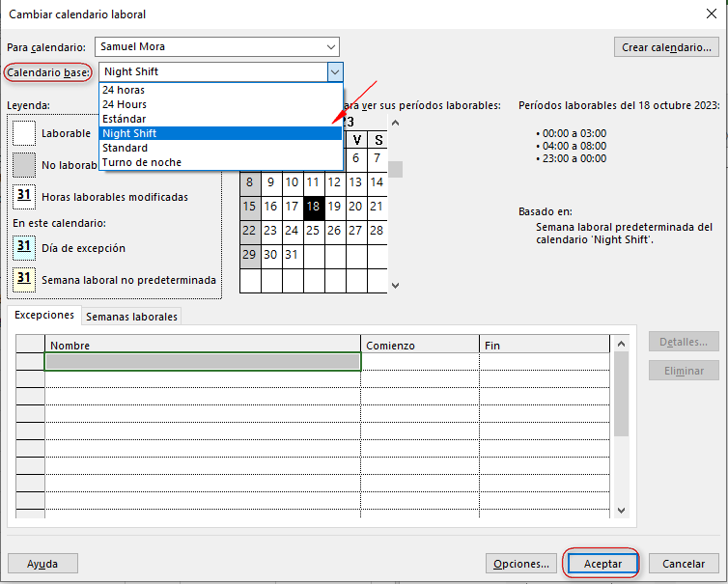This screenshot has width=728, height=584.
Task: Click the first Nombre exception field
Action: (203, 362)
